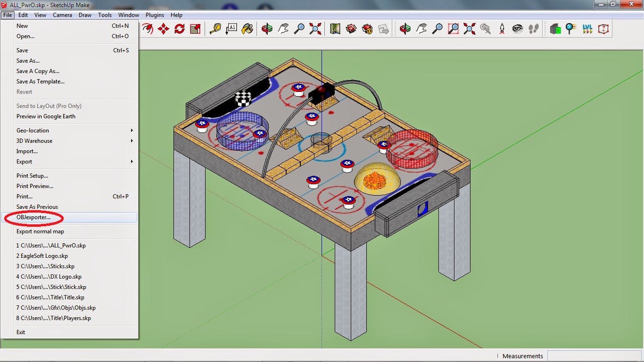This screenshot has width=644, height=362.
Task: Click the SketchUp logo in title bar
Action: coord(4,5)
